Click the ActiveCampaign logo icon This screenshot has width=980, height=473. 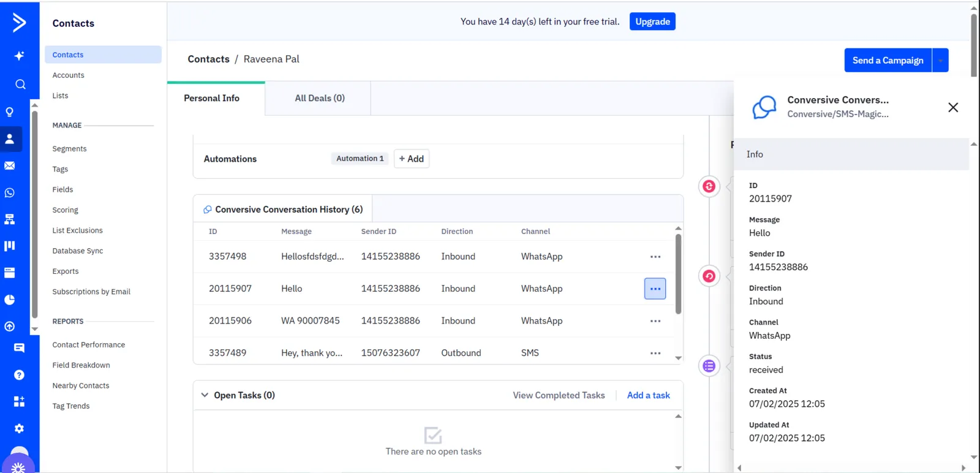(20, 22)
